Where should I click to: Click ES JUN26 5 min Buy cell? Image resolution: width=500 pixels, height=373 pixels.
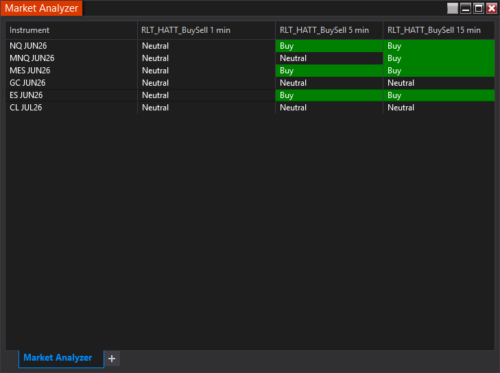(329, 95)
